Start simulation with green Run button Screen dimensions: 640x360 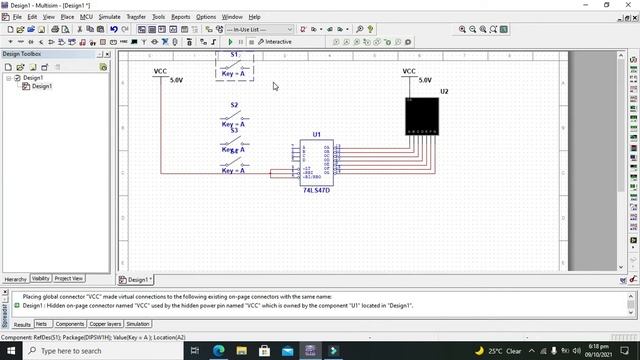click(x=230, y=42)
